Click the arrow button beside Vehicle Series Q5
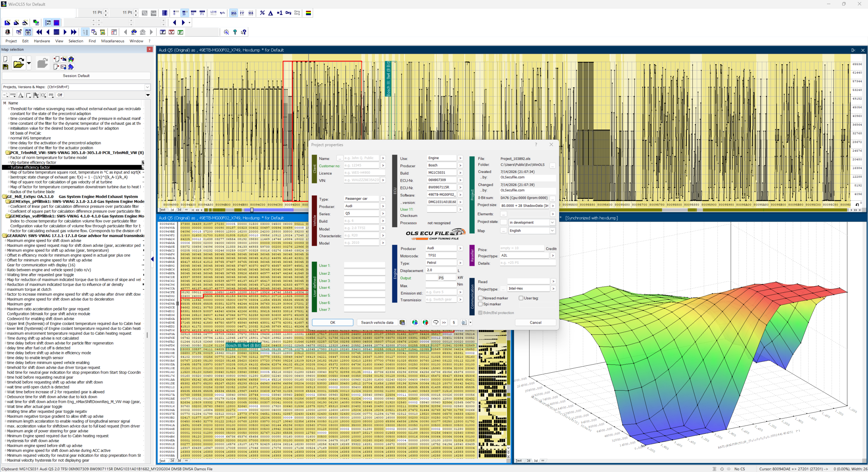This screenshot has width=868, height=472. (x=383, y=214)
